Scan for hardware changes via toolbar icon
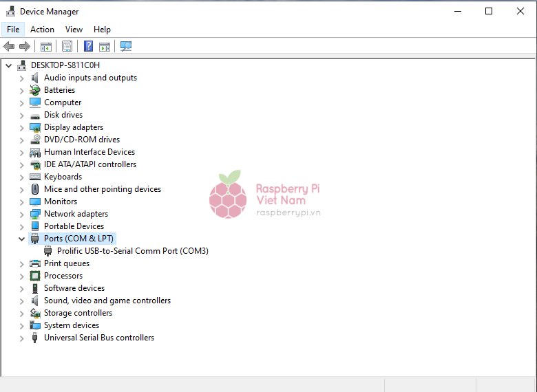The image size is (537, 392). click(x=126, y=46)
